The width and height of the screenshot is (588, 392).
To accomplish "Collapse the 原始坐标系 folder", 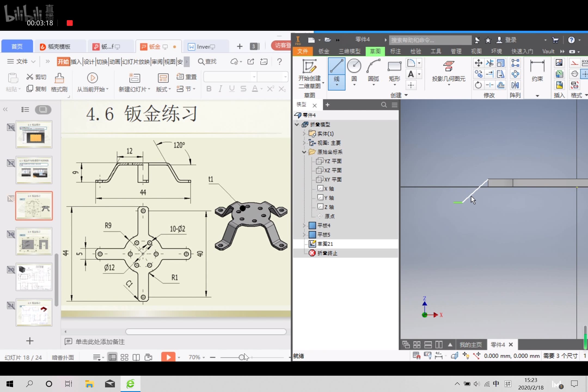I will [x=304, y=152].
